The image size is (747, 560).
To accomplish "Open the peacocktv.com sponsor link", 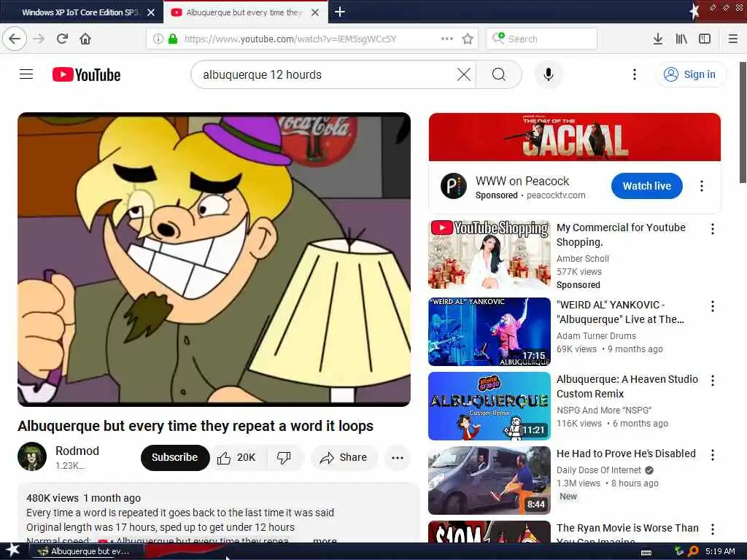I will (556, 195).
